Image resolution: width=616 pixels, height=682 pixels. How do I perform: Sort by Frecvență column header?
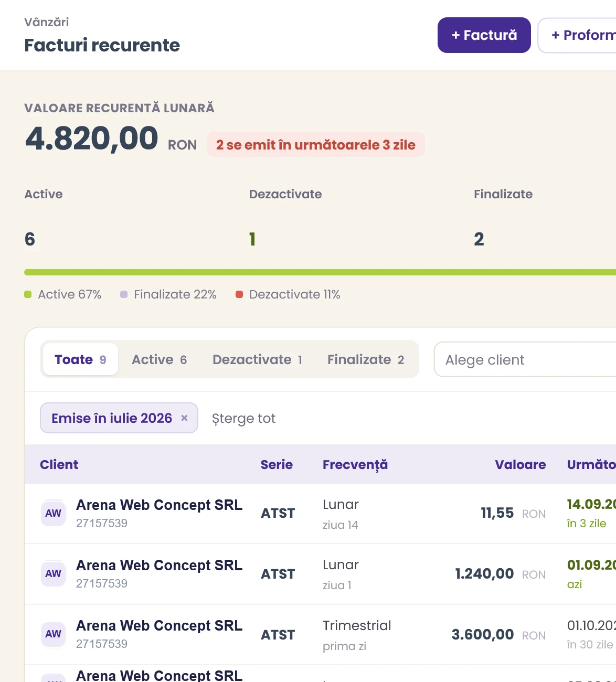[x=355, y=464]
